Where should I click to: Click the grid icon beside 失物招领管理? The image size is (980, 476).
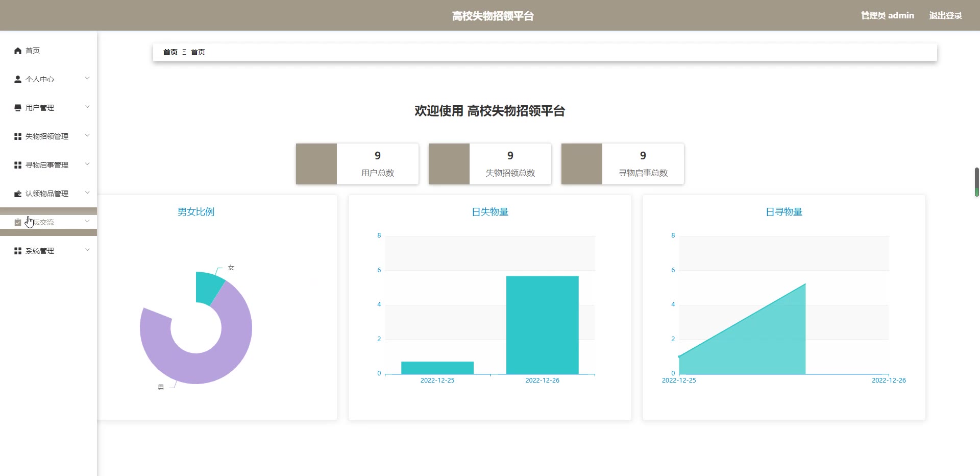(18, 136)
